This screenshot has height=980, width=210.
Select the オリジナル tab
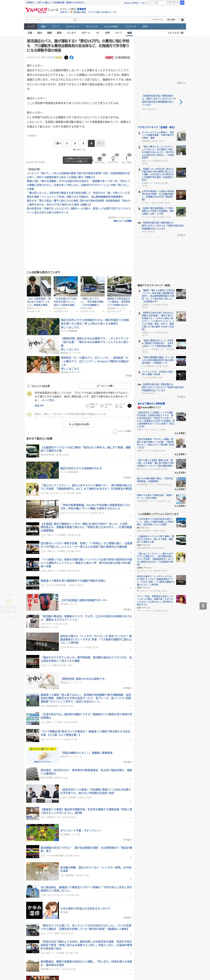coord(92,26)
